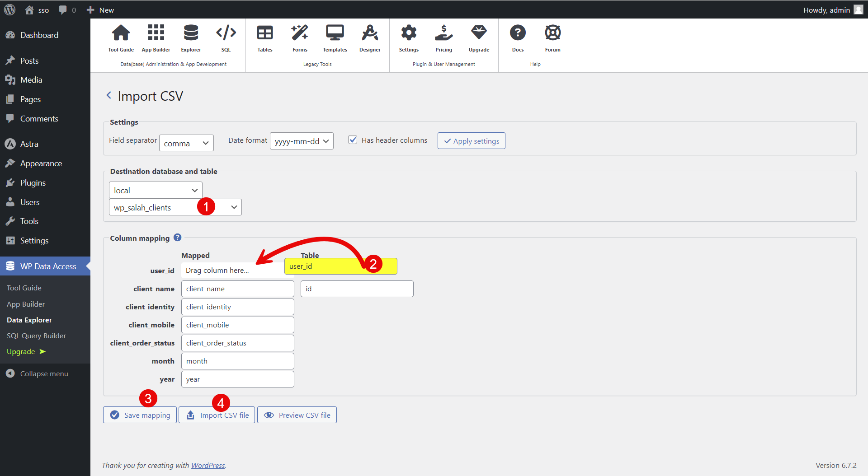Click the Preview CSV file button
Image resolution: width=868 pixels, height=476 pixels.
point(297,415)
